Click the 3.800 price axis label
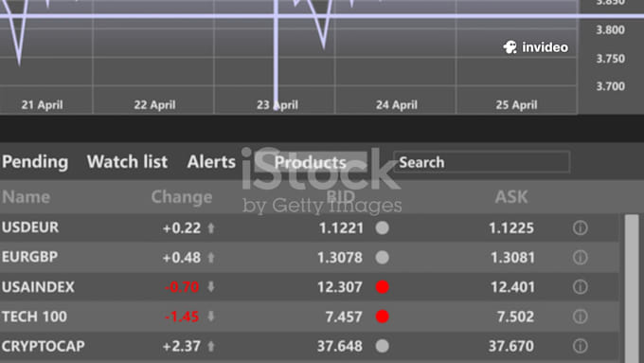Screen dimensions: 644x363 click(610, 30)
